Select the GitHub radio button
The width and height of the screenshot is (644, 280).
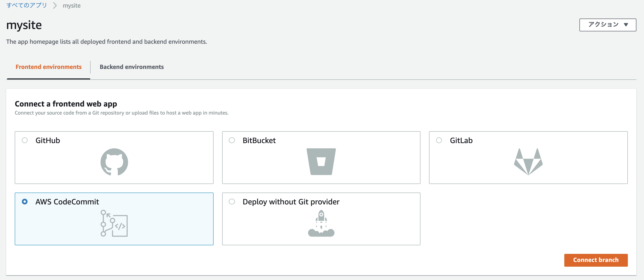point(25,140)
